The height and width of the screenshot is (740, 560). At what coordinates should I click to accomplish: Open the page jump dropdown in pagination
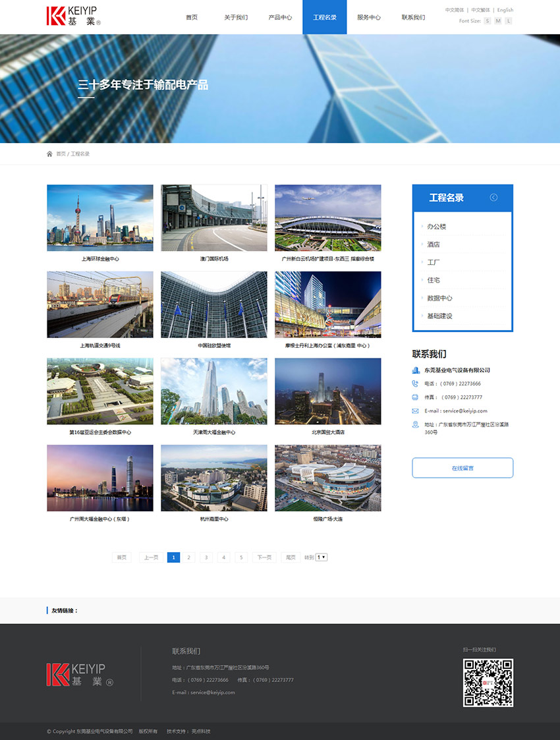pos(322,557)
